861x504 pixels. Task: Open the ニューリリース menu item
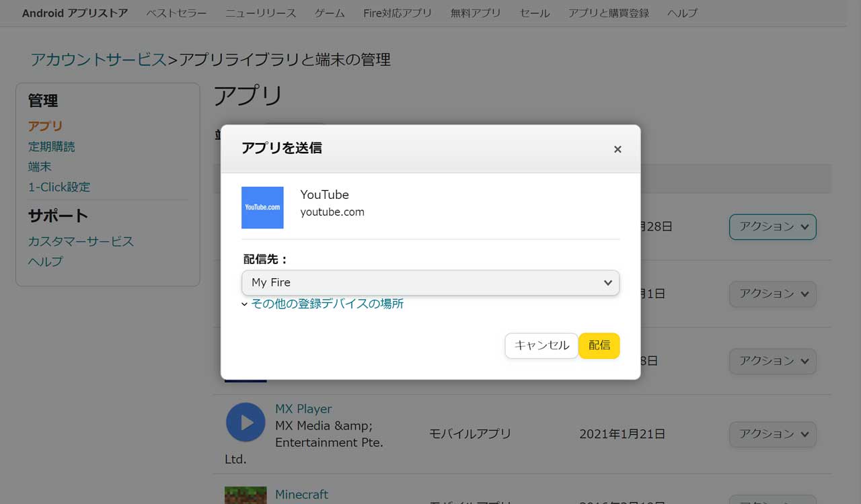260,13
